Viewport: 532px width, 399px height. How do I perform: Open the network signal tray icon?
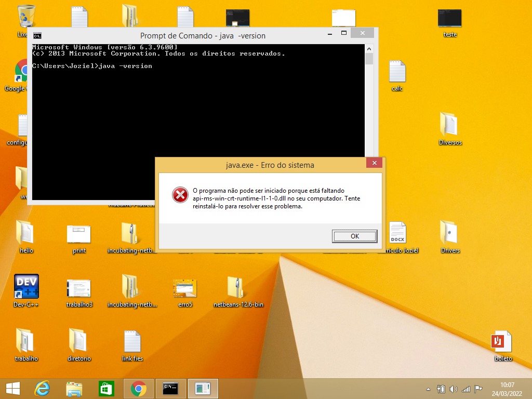pyautogui.click(x=466, y=389)
